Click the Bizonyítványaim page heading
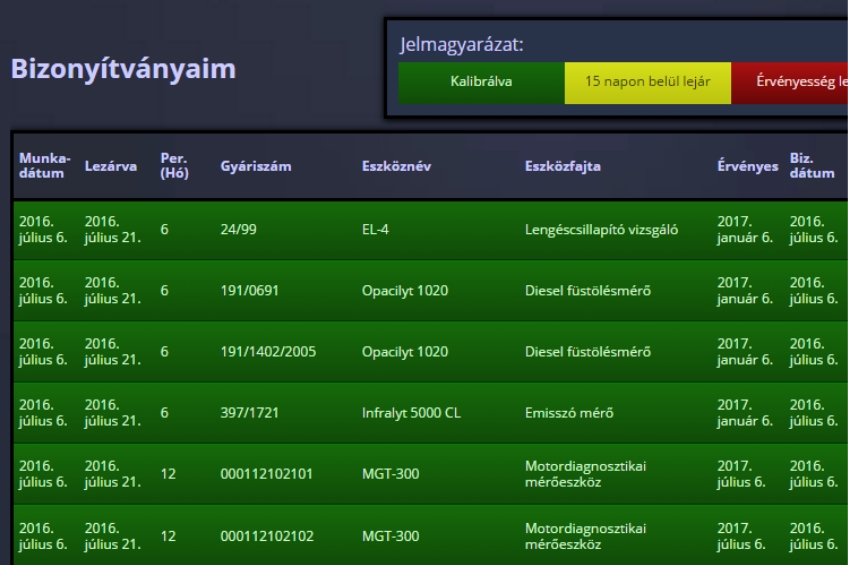Image resolution: width=848 pixels, height=565 pixels. [123, 69]
